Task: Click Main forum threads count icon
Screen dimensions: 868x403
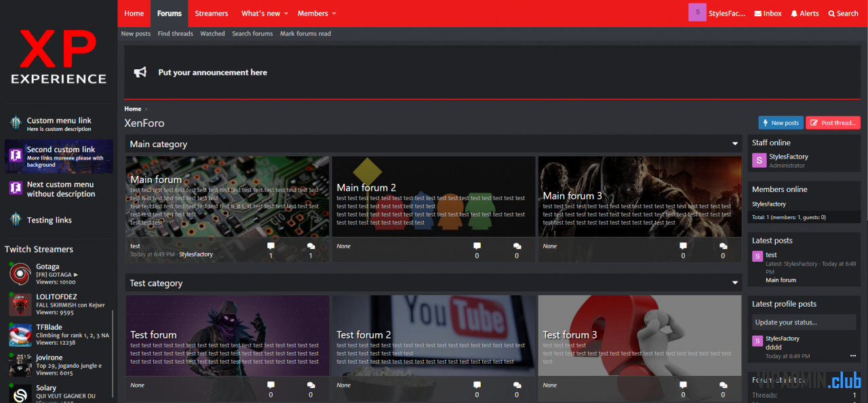Action: click(271, 246)
